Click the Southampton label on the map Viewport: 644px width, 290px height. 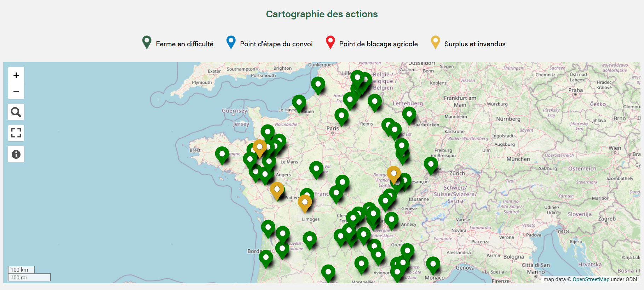tap(241, 69)
